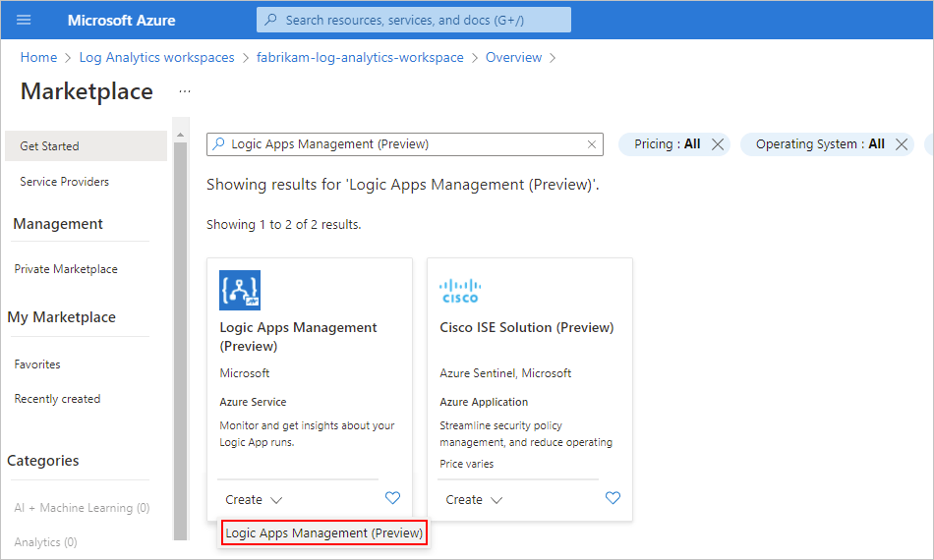The image size is (934, 560).
Task: Open Service Providers in the sidebar
Action: [64, 182]
